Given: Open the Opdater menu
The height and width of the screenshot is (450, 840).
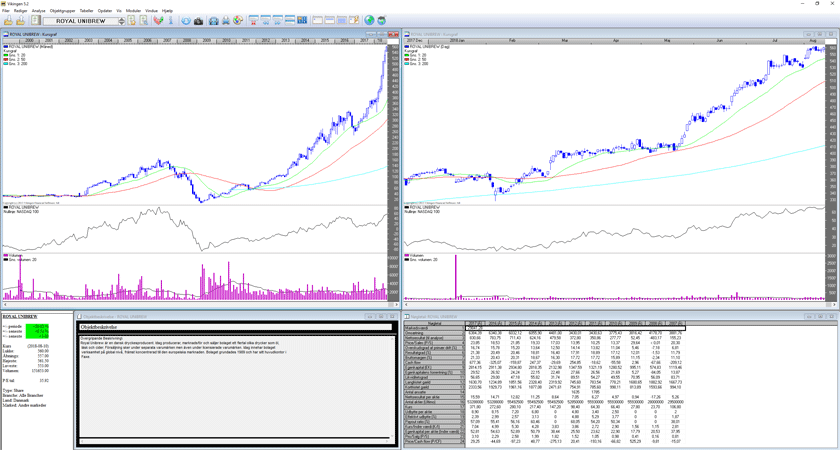Looking at the screenshot, I should 105,11.
